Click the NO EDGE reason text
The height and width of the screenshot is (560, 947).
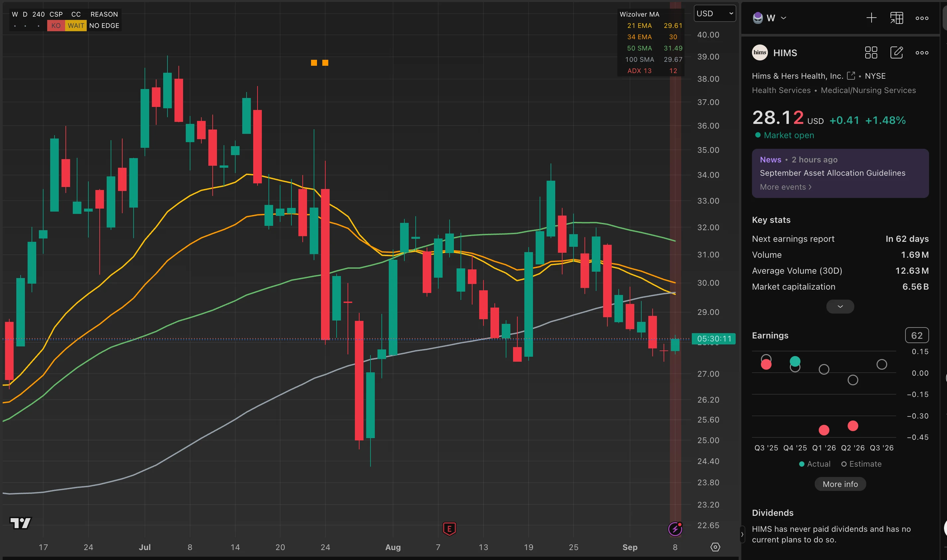point(104,26)
